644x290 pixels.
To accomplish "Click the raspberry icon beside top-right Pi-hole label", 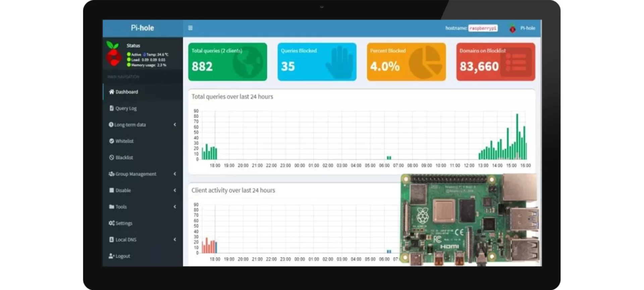I will (x=512, y=28).
